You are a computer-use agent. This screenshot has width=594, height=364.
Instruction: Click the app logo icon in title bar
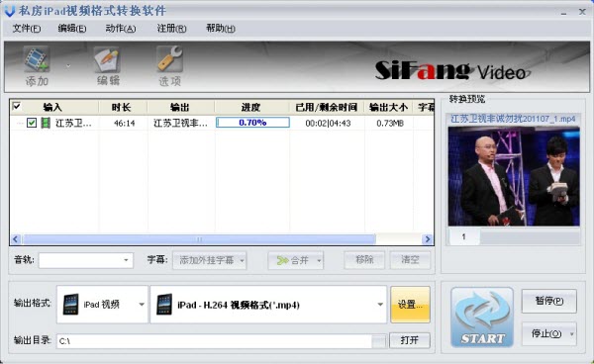click(10, 11)
